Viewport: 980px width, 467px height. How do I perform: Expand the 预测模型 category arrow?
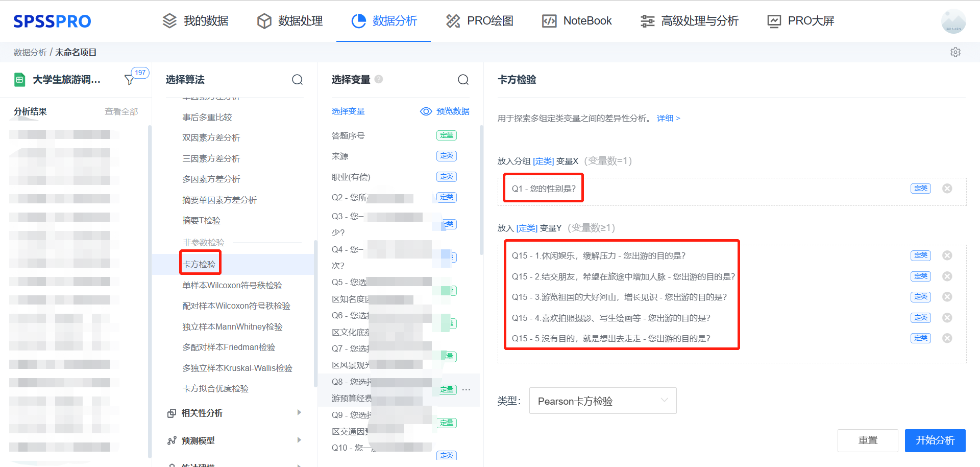coord(299,440)
